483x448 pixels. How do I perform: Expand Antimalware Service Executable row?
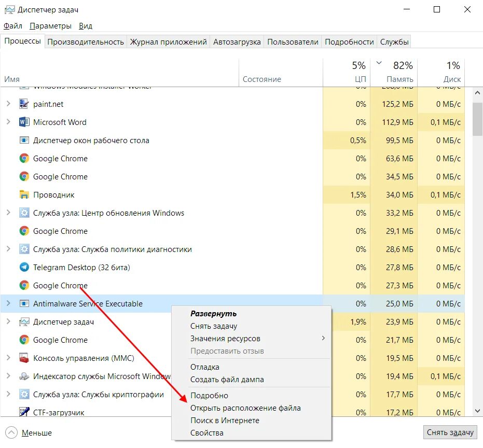pos(8,304)
